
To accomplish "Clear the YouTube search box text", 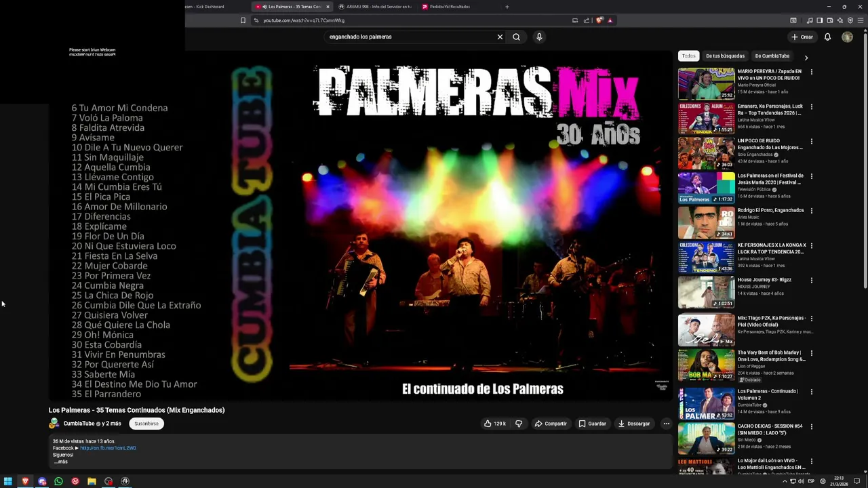I will click(500, 37).
